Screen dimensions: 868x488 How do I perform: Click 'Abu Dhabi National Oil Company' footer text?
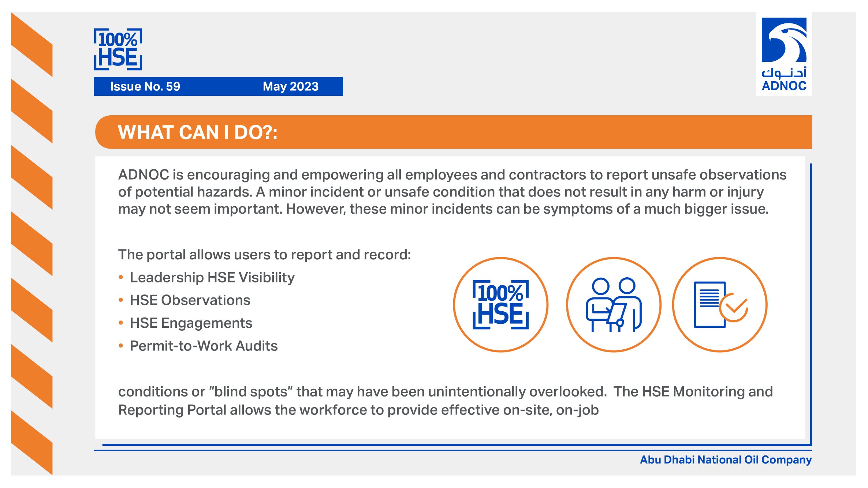[726, 460]
